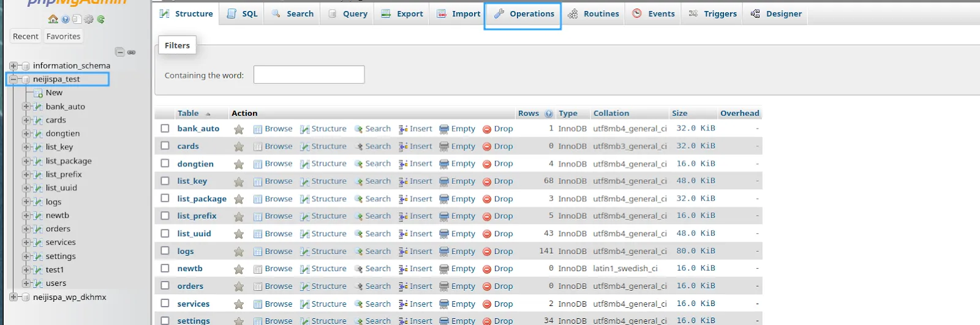Click the Recent tables button

pos(26,36)
